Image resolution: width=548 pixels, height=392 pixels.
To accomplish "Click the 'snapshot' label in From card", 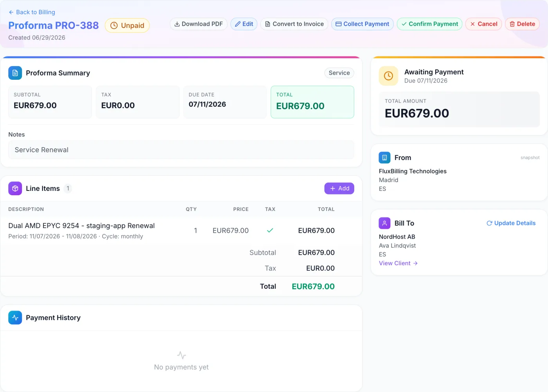I will click(x=530, y=158).
